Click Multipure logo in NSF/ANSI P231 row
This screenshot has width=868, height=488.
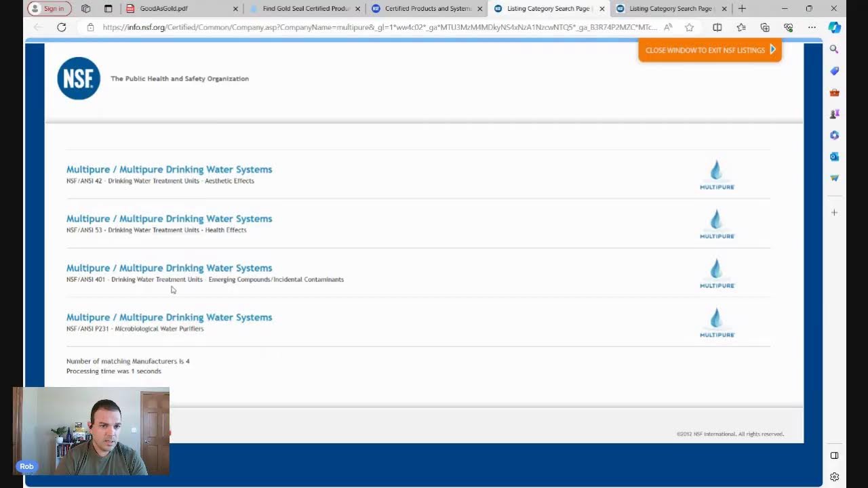717,323
